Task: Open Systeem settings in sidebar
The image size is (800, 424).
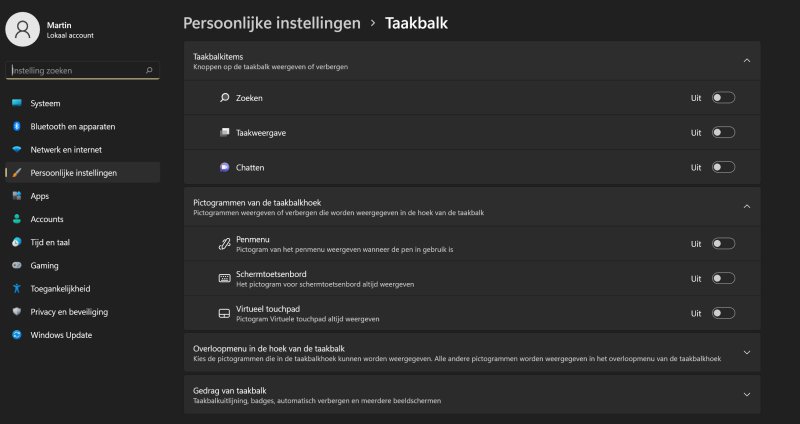Action: click(46, 103)
